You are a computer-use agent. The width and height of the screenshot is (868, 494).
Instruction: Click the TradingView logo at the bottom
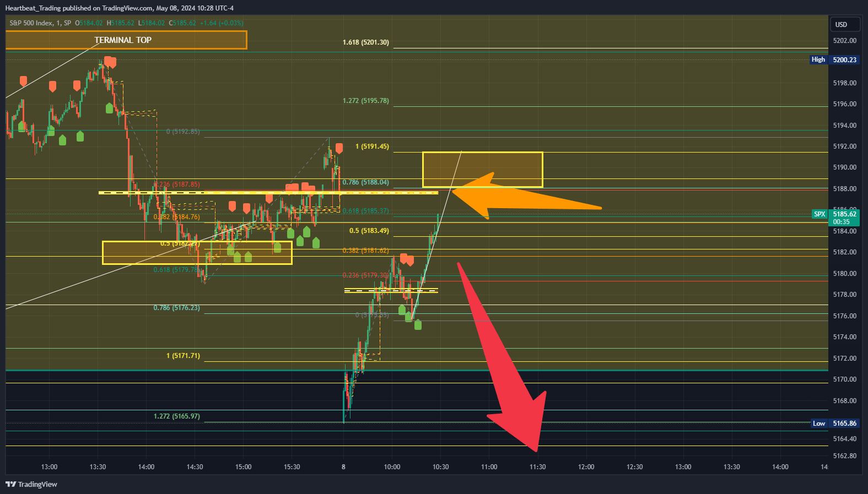coord(31,484)
